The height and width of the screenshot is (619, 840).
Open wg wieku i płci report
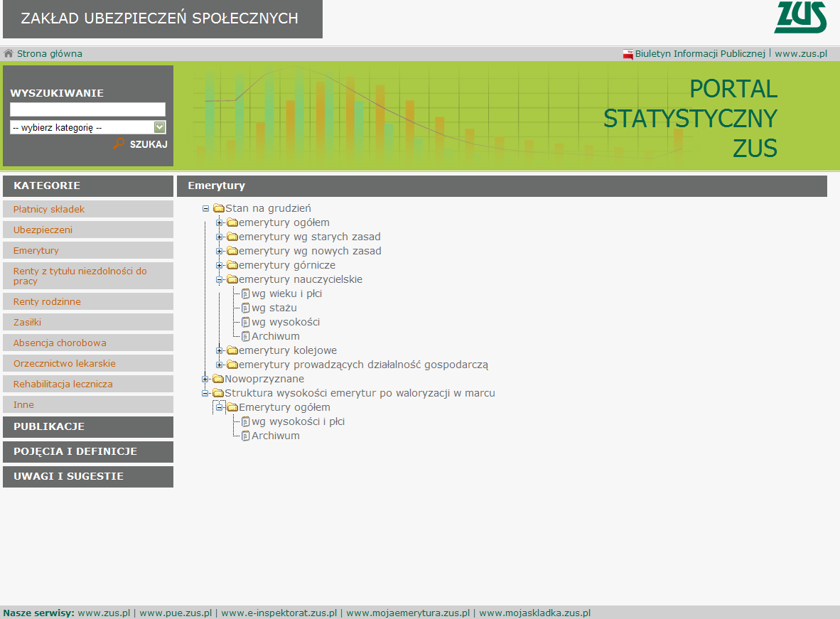click(x=286, y=294)
